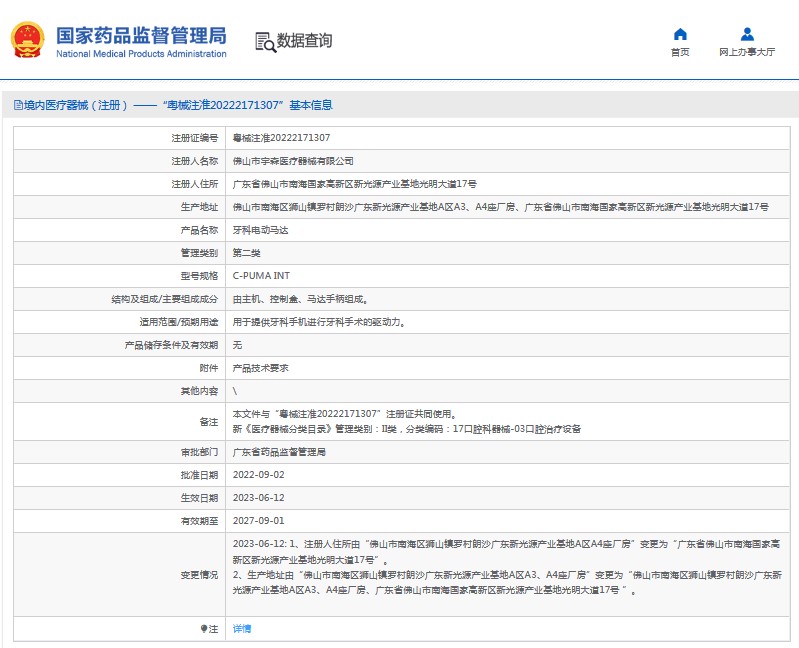This screenshot has width=799, height=648.
Task: Select date 2023-06-12 in 生效日期 row
Action: coord(258,498)
